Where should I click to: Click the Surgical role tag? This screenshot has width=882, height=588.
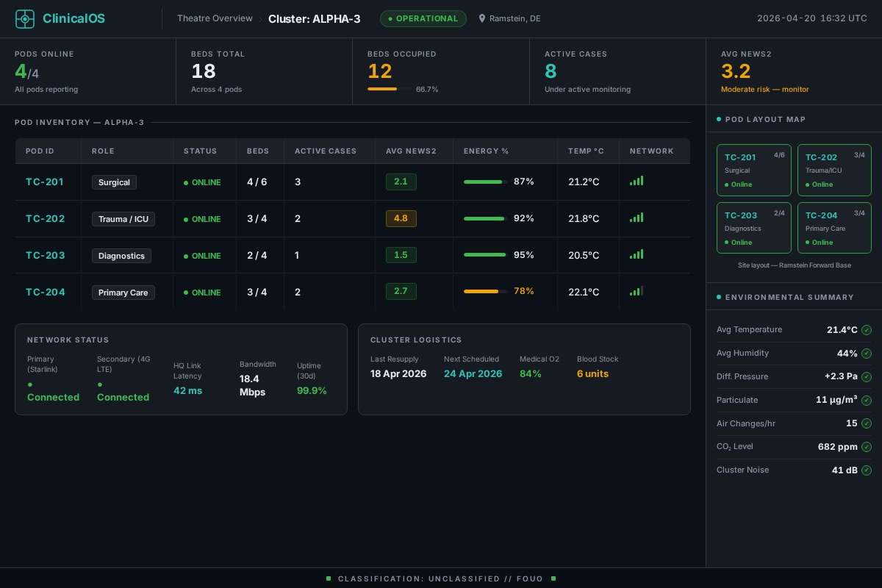coord(114,182)
